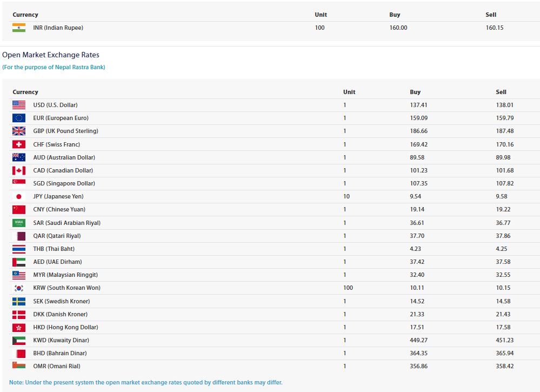Viewport: 540px width, 392px height.
Task: Select the BHD (Bahrain Dinar) row label
Action: [60, 353]
